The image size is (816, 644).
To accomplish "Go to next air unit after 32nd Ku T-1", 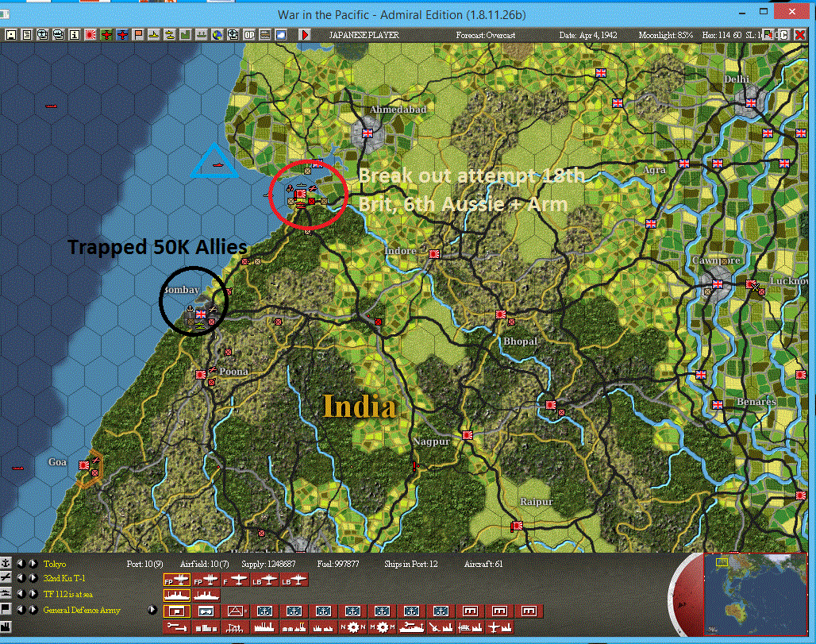I will pyautogui.click(x=33, y=578).
